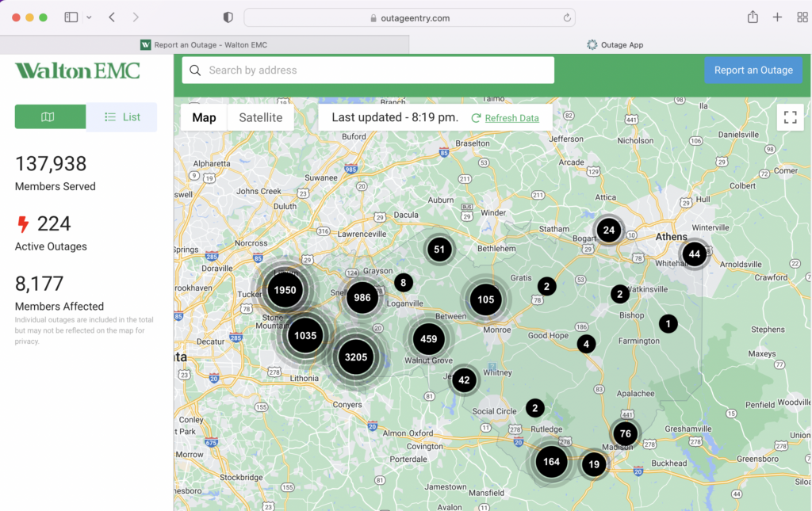Select the Map type button

(204, 117)
